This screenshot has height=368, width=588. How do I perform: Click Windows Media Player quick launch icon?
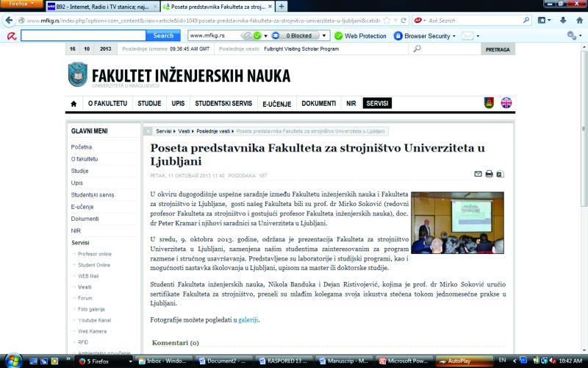pos(54,361)
